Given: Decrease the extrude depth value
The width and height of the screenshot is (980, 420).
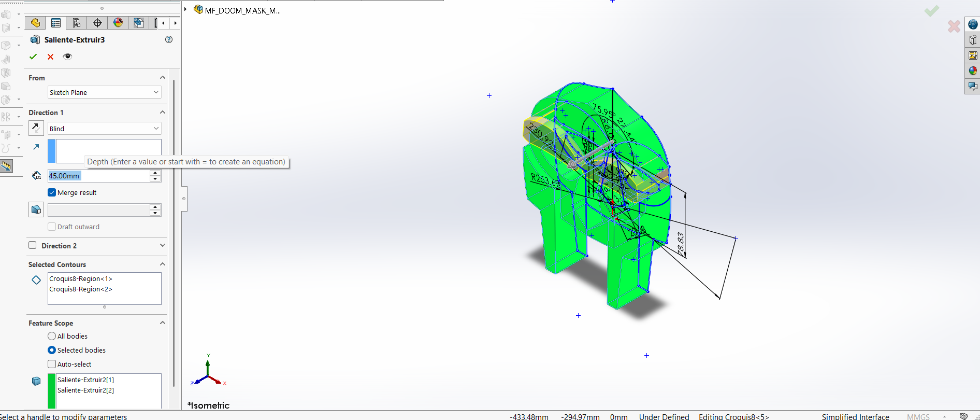Looking at the screenshot, I should 155,179.
